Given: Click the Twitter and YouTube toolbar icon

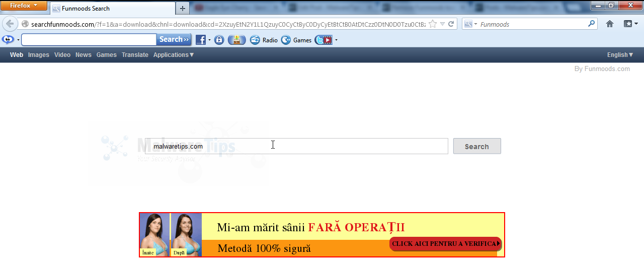Looking at the screenshot, I should click(324, 40).
